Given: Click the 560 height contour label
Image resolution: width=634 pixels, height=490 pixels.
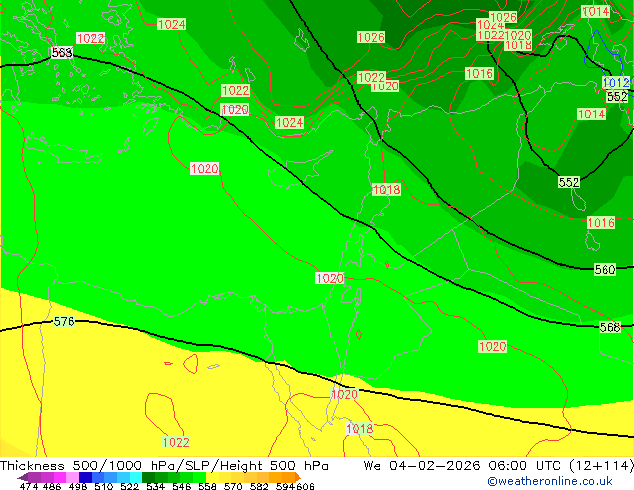Looking at the screenshot, I should pyautogui.click(x=605, y=269).
